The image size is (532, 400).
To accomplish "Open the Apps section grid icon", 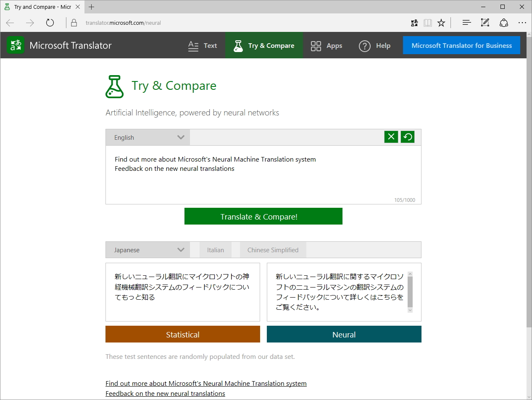I will click(316, 45).
